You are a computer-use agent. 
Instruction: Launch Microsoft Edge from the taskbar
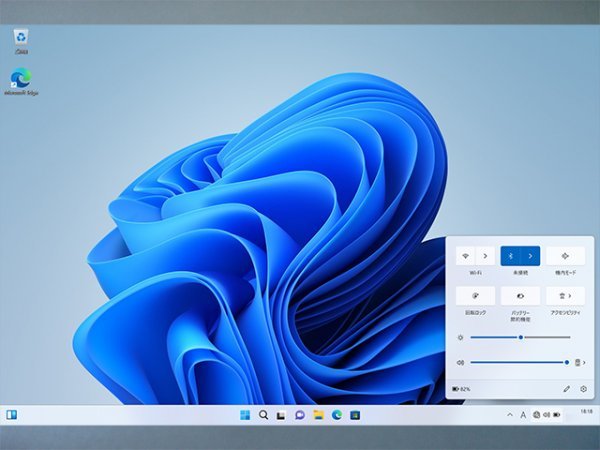[337, 415]
